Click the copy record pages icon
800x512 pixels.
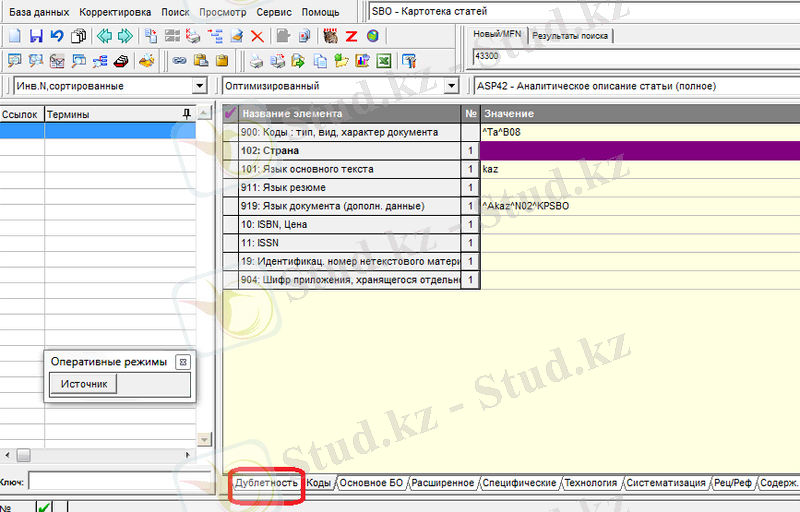point(78,36)
